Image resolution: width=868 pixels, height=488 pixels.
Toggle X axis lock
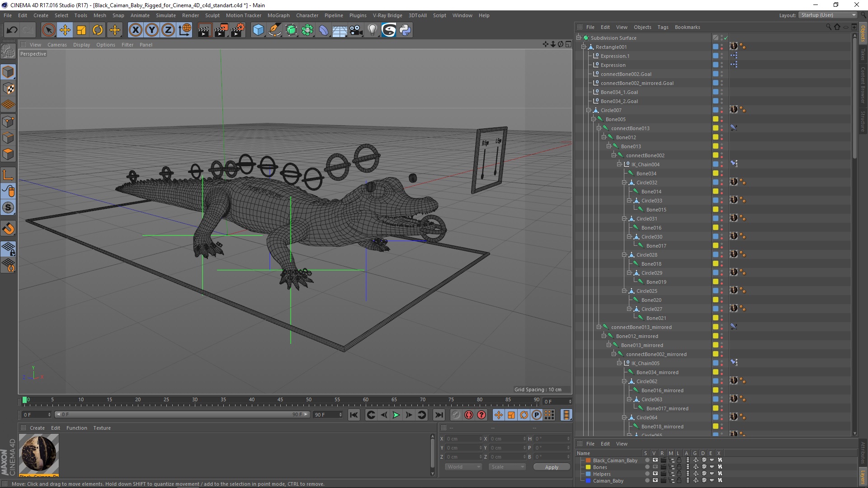135,30
